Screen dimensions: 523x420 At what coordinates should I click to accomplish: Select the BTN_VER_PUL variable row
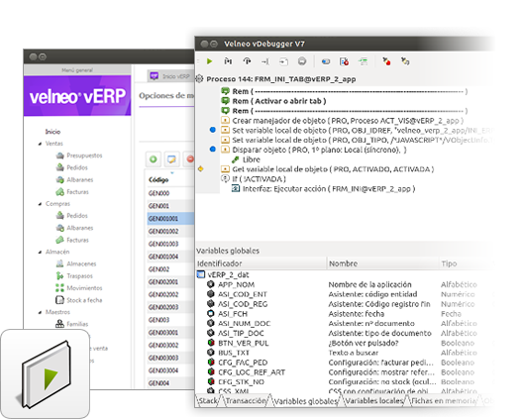pos(344,343)
